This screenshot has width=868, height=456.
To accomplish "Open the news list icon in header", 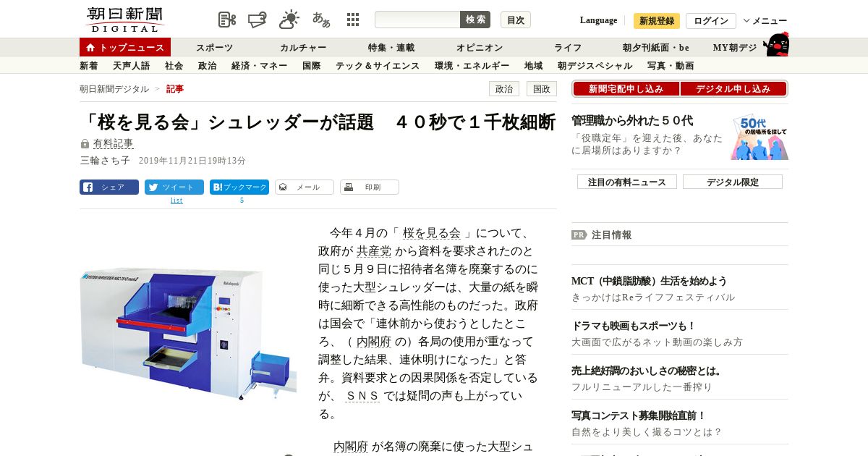I will (x=227, y=20).
